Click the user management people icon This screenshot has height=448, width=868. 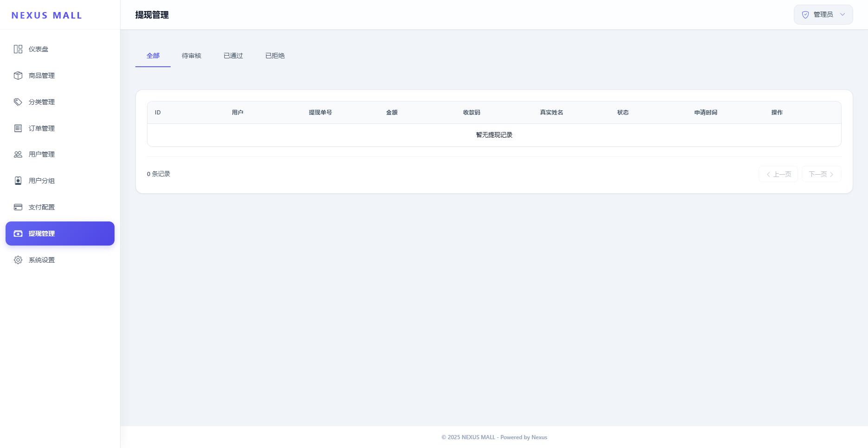tap(18, 154)
